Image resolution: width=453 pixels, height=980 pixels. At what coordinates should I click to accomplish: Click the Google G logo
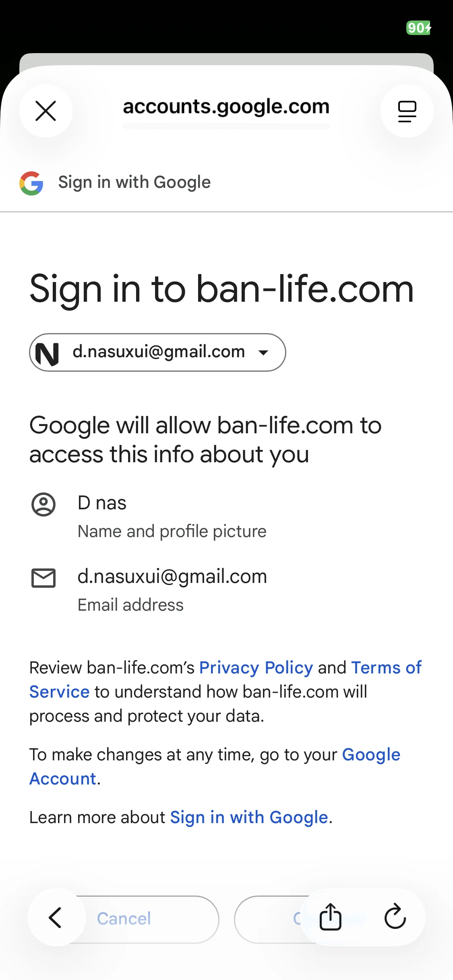31,183
